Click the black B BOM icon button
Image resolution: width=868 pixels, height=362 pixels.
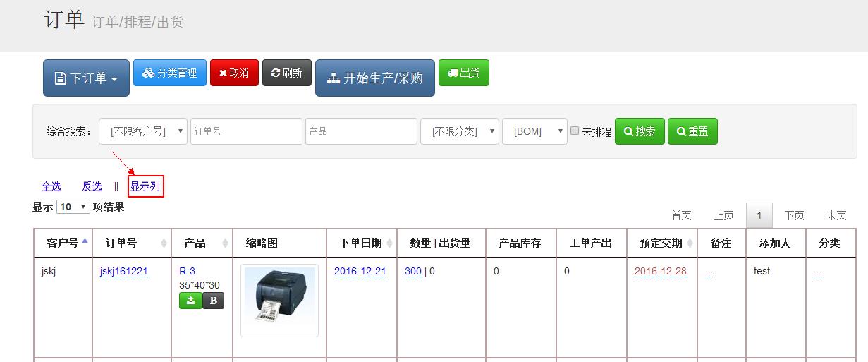click(213, 301)
